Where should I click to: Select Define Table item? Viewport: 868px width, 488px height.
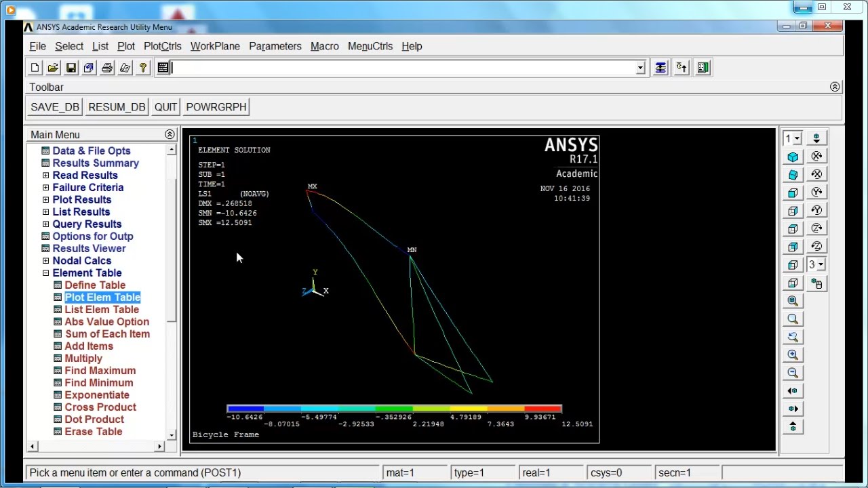point(95,285)
